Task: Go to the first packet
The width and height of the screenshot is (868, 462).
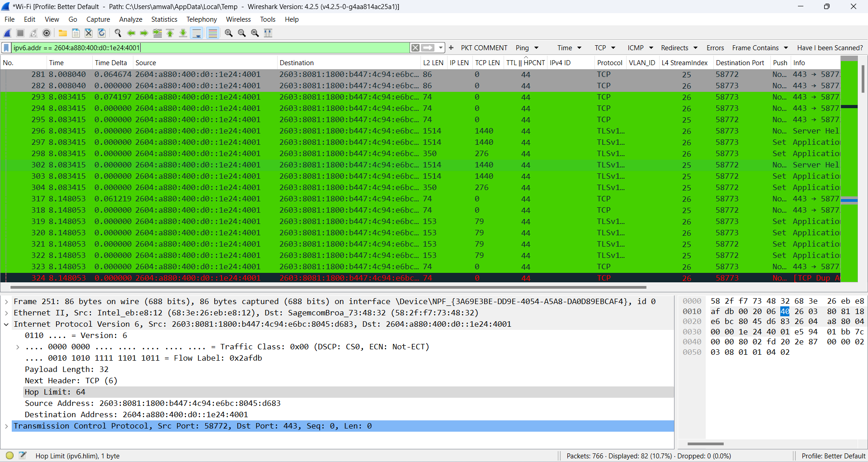Action: click(170, 33)
